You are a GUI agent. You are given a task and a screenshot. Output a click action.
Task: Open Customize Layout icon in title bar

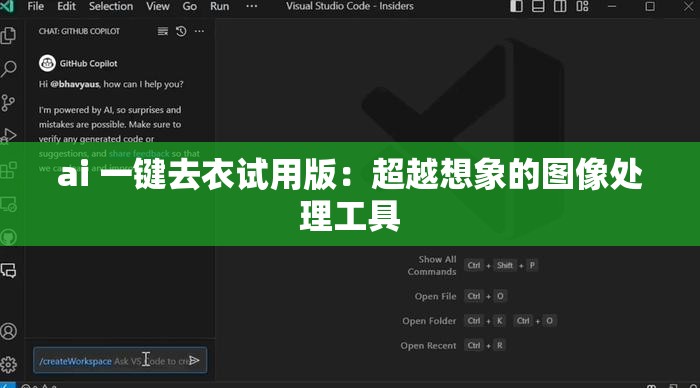582,6
